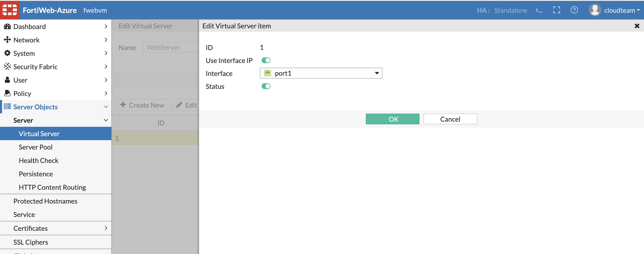Image resolution: width=644 pixels, height=254 pixels.
Task: Select the Virtual Server item
Action: tap(55, 133)
